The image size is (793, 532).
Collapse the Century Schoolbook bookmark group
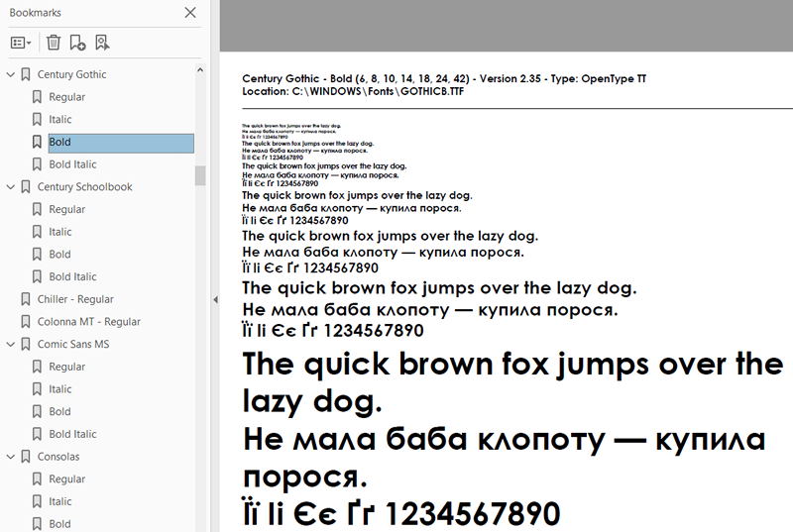click(11, 187)
